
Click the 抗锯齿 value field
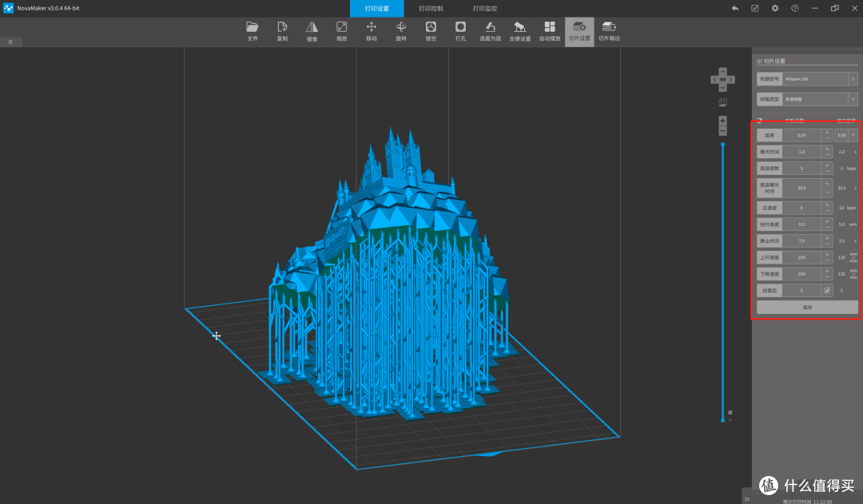801,291
